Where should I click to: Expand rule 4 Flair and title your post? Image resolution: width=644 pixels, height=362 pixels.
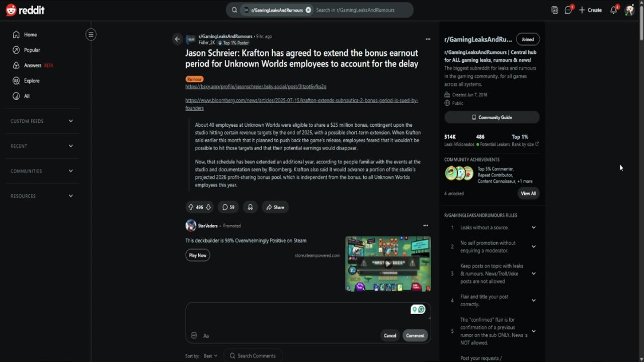(492, 300)
